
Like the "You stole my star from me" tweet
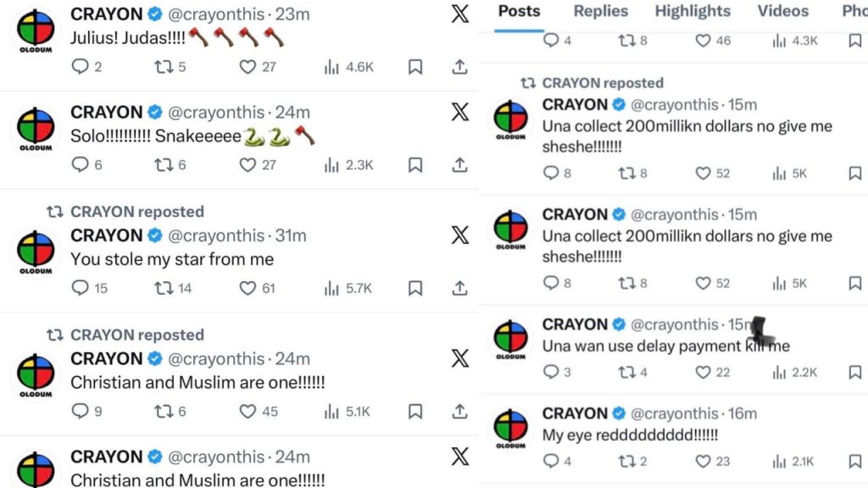(248, 288)
